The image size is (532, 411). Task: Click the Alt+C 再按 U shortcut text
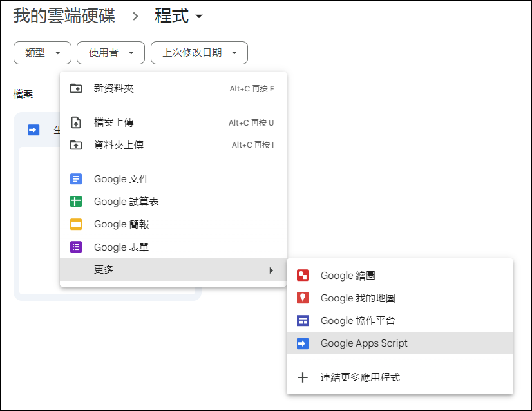click(251, 123)
